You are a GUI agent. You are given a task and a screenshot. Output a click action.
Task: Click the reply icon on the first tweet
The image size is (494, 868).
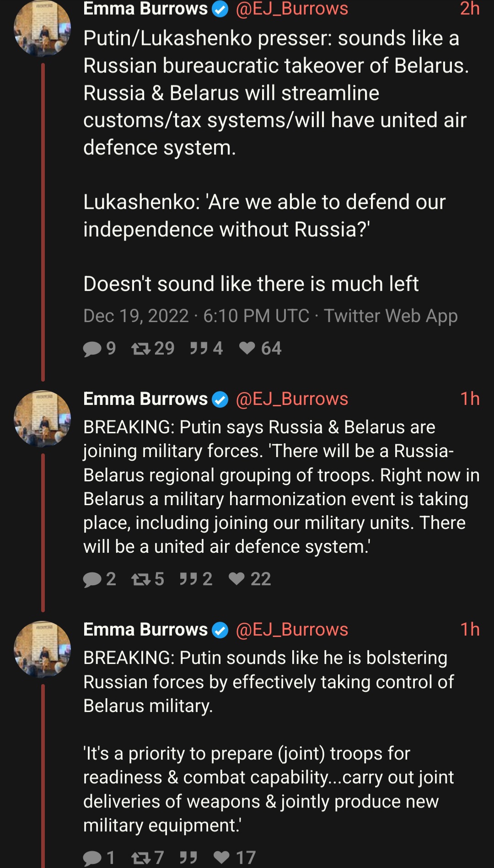92,349
